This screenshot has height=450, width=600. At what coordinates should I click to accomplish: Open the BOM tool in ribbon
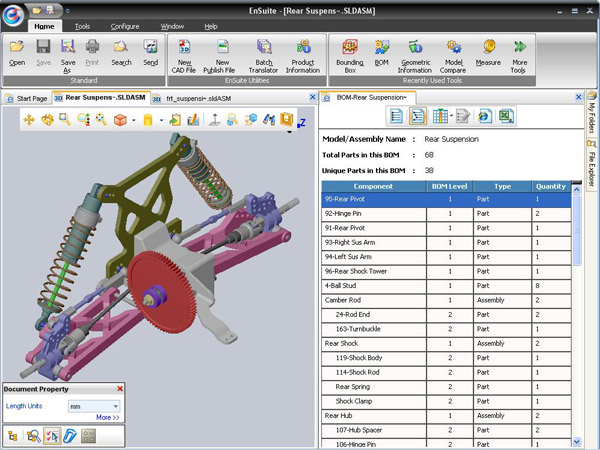(x=382, y=53)
